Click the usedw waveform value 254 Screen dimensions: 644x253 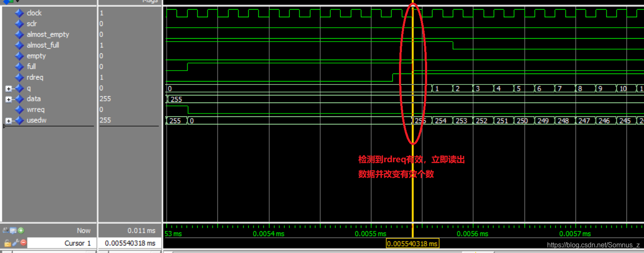tap(441, 121)
